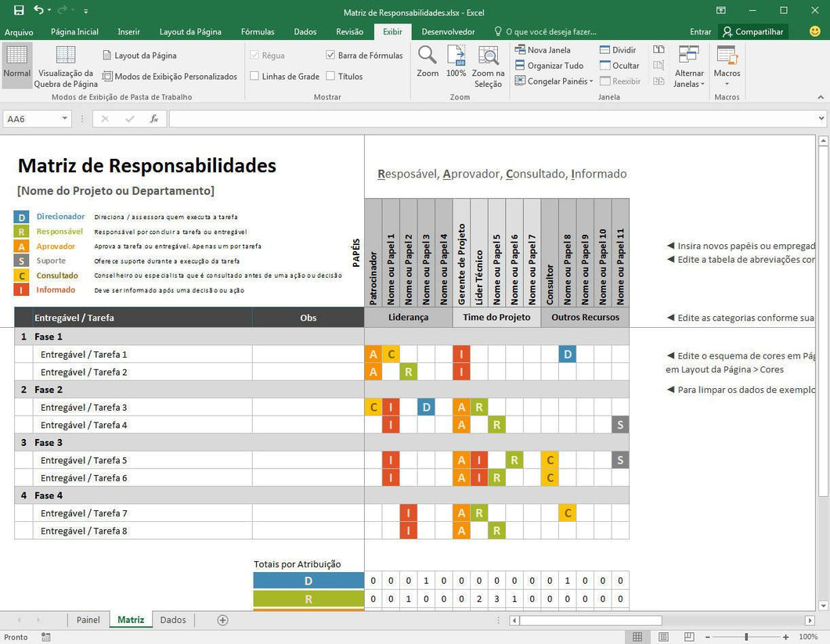The width and height of the screenshot is (830, 644).
Task: Open ribbon display options icon
Action: click(x=721, y=11)
